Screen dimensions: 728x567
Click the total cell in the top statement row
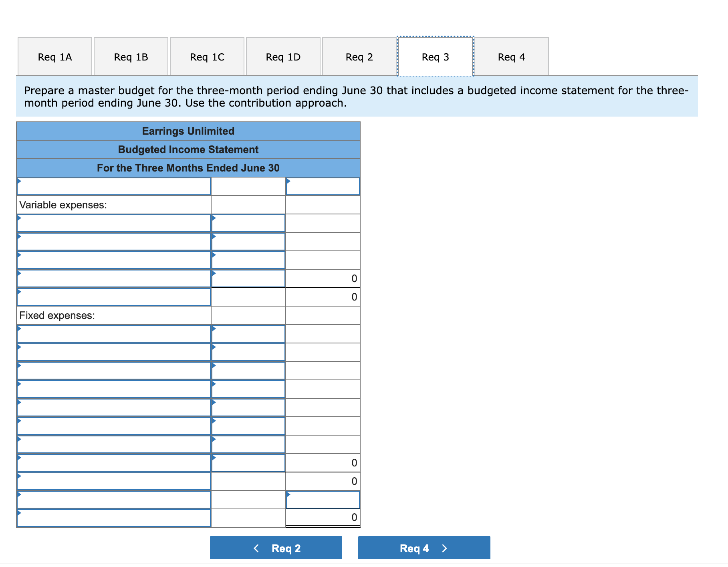(x=323, y=186)
